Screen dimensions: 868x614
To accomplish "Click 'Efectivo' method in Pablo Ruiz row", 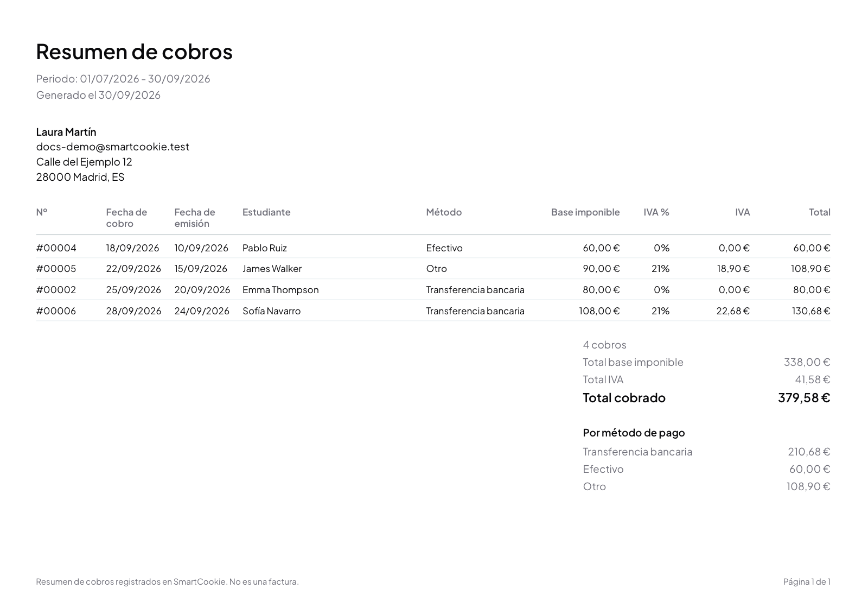I will [444, 248].
